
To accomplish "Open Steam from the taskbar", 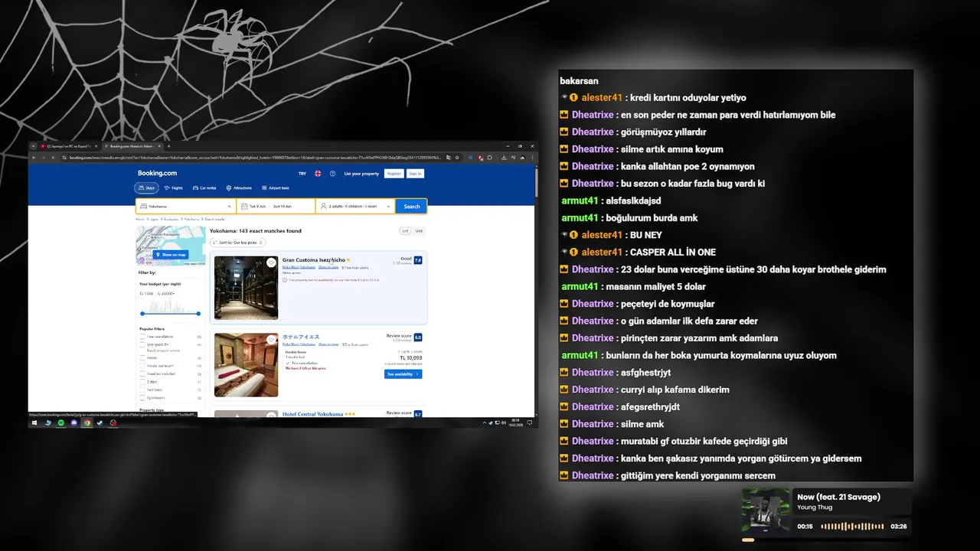I will tap(100, 422).
